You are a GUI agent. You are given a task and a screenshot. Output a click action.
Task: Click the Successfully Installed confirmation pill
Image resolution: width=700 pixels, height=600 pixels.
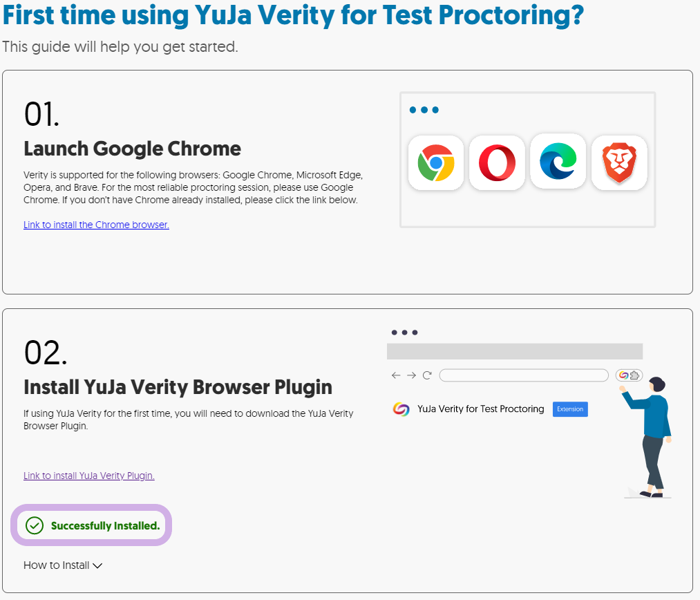click(91, 525)
